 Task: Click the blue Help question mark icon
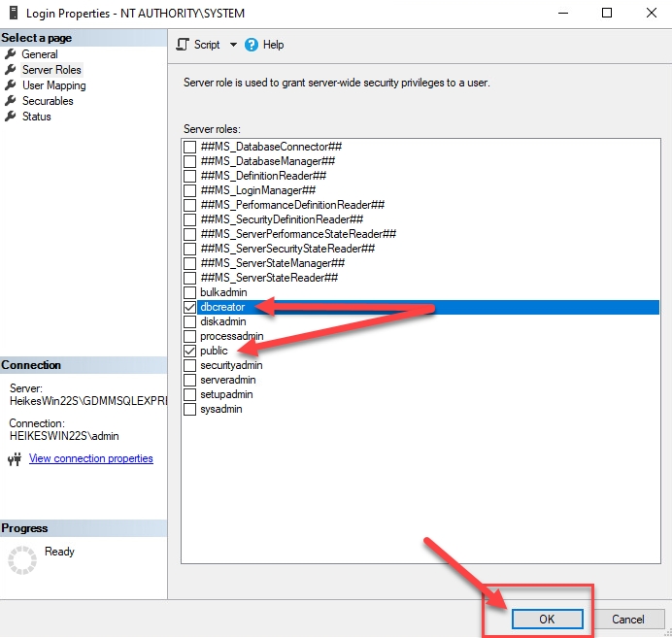click(x=252, y=45)
